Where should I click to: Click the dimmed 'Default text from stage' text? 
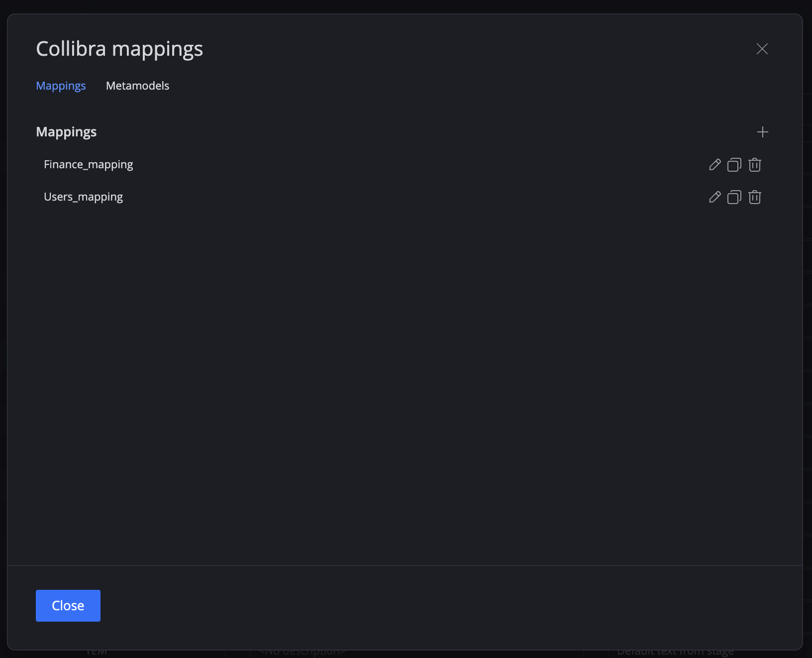(675, 653)
